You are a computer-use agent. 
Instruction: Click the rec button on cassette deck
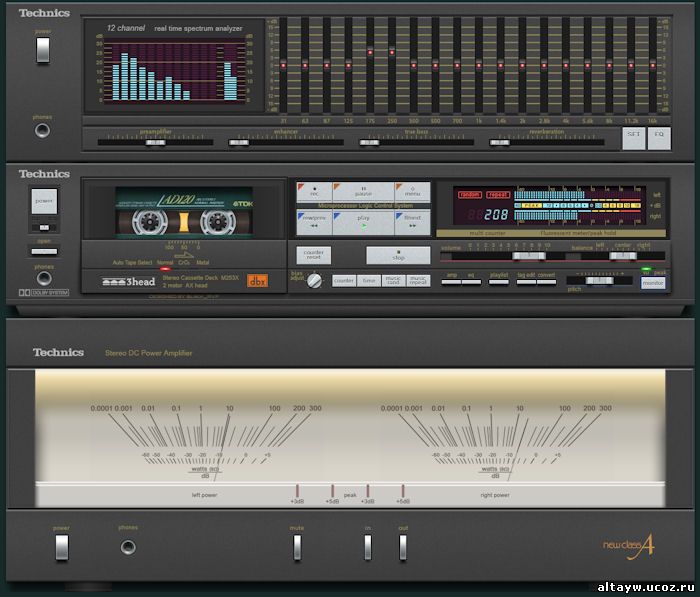click(314, 192)
